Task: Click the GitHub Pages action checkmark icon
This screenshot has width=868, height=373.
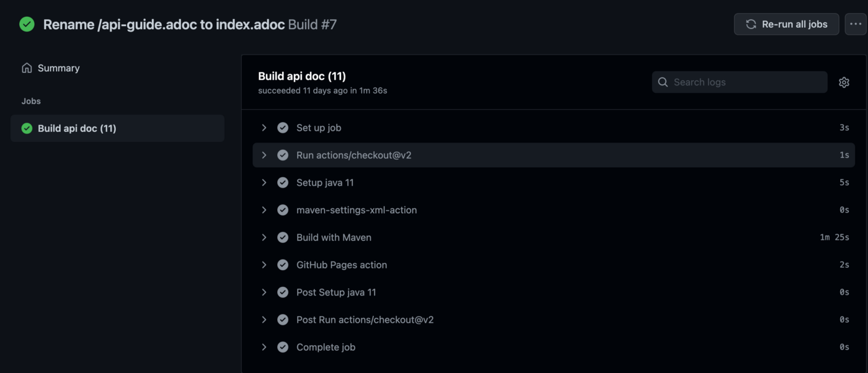Action: pyautogui.click(x=283, y=265)
